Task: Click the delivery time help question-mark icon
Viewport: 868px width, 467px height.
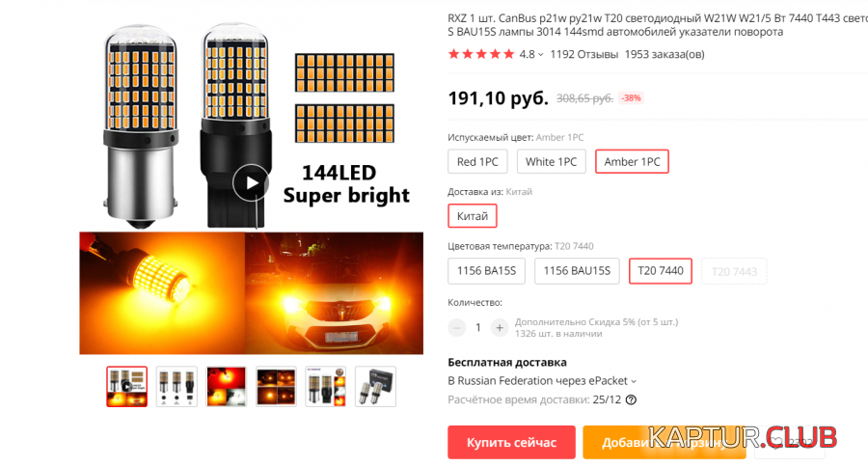Action: pos(631,400)
